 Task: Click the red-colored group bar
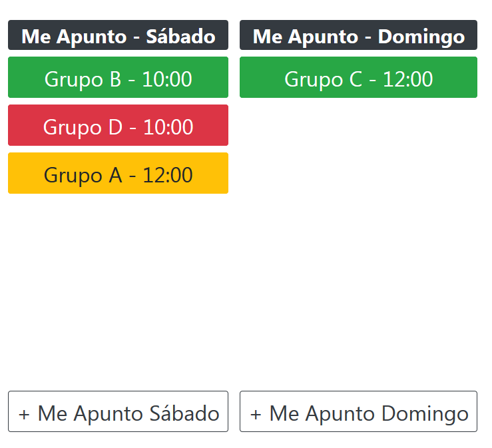[x=118, y=126]
